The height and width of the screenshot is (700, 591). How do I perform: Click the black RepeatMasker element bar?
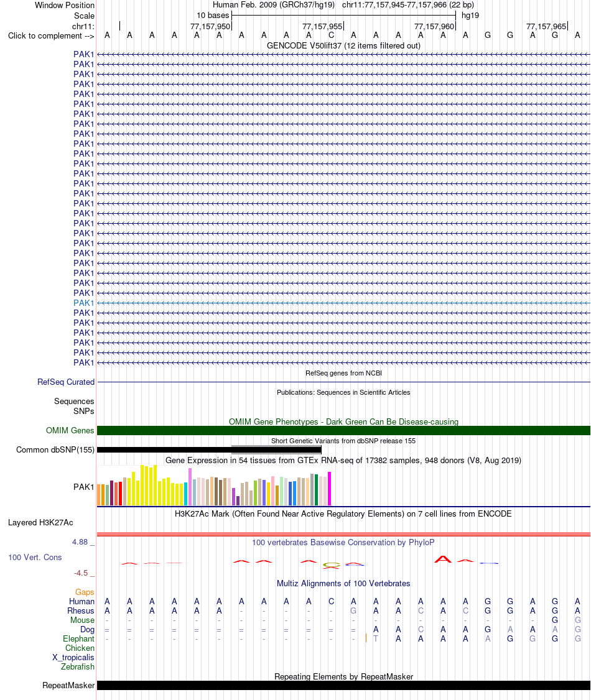click(343, 686)
